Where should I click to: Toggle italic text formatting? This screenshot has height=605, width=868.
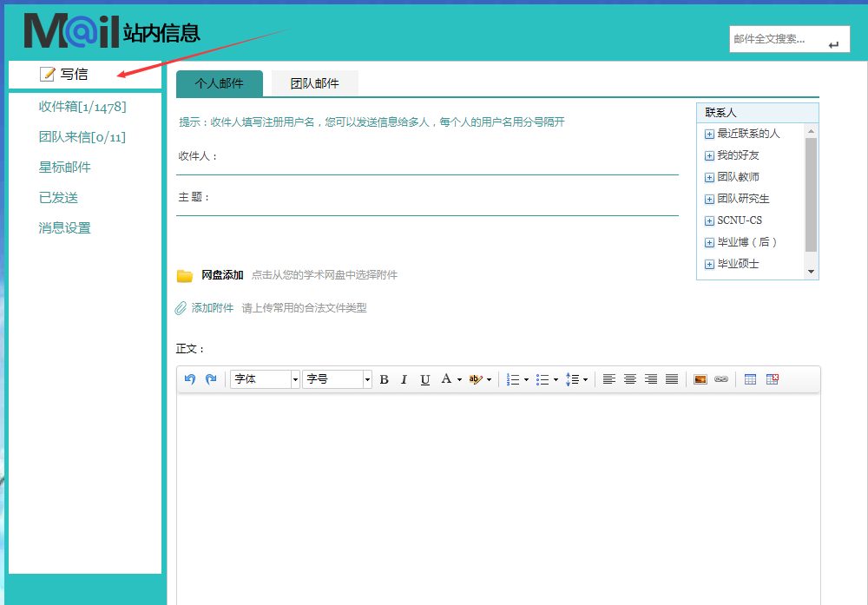404,379
